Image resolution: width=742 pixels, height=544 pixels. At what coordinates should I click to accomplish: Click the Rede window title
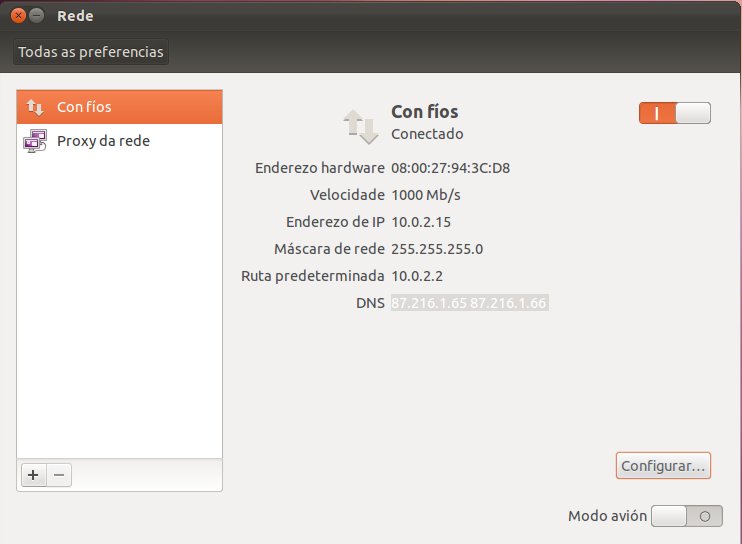tap(75, 16)
